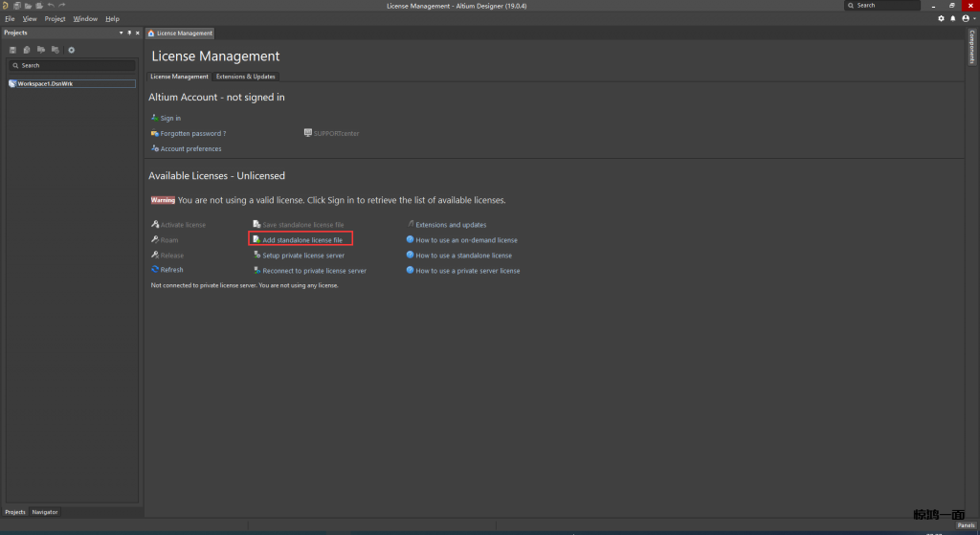Click Add standalone license file
980x535 pixels.
301,239
